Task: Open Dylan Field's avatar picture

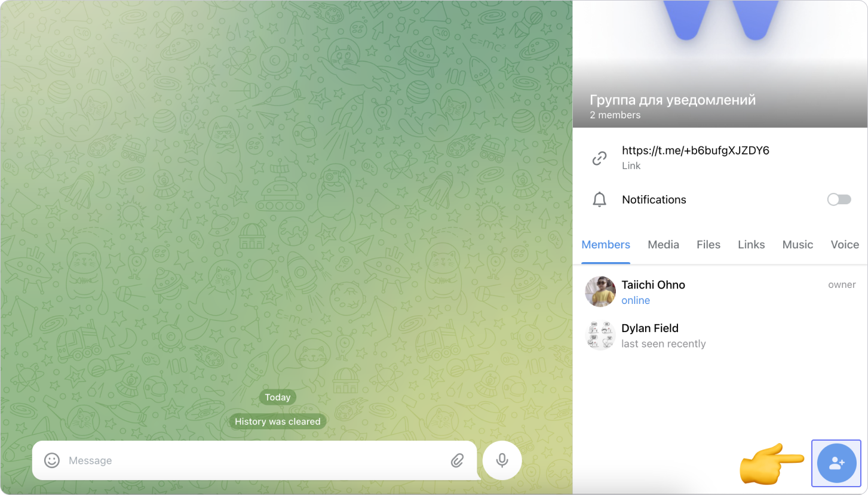Action: pos(600,336)
